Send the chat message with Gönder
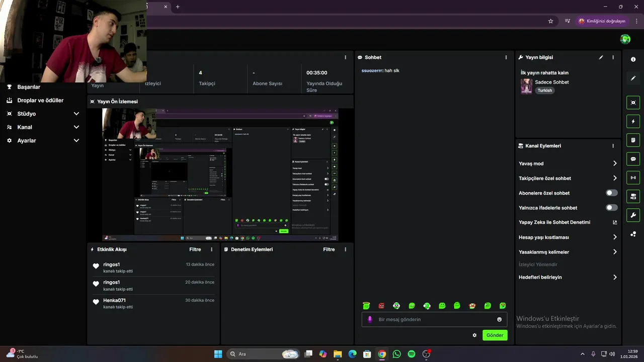 click(x=495, y=335)
